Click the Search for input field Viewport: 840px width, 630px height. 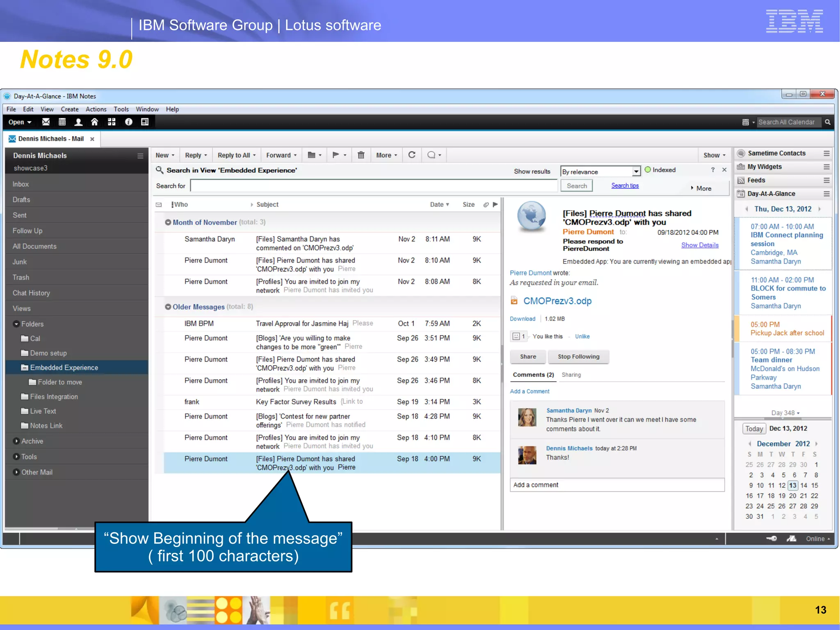click(374, 186)
